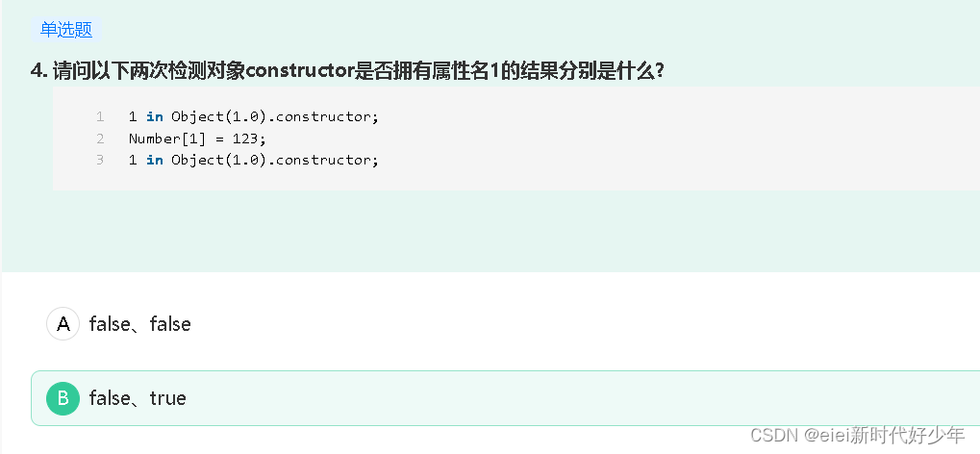Click the "Number[1] = 123;" code line
The image size is (980, 454).
[197, 139]
